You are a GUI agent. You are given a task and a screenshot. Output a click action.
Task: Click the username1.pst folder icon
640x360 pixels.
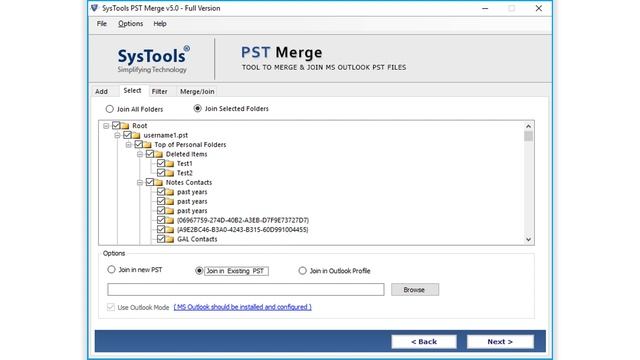[136, 135]
